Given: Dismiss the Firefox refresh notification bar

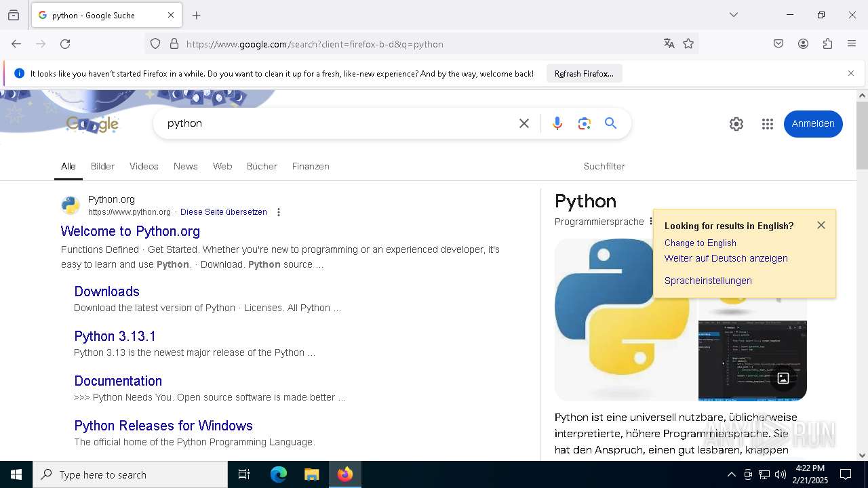Looking at the screenshot, I should (x=851, y=73).
